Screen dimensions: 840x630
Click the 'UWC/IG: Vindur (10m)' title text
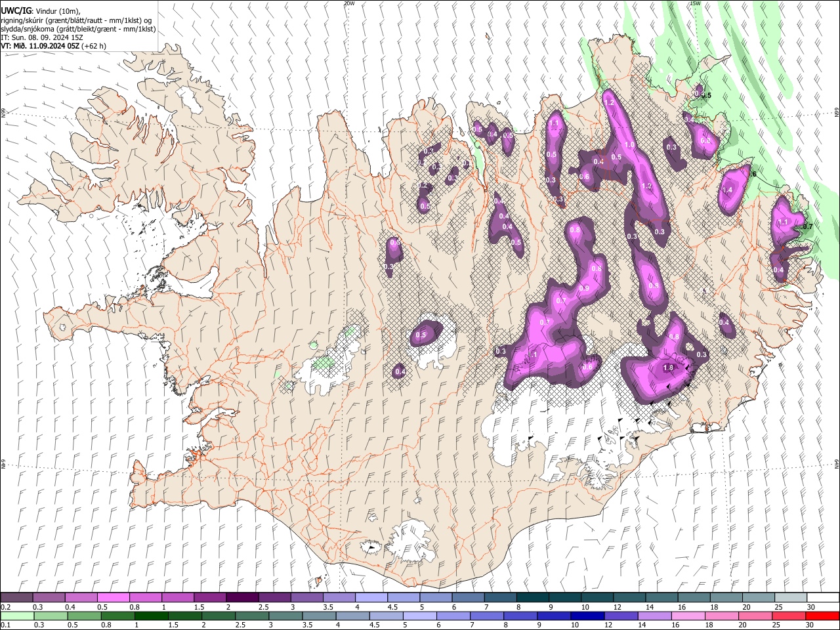point(41,10)
